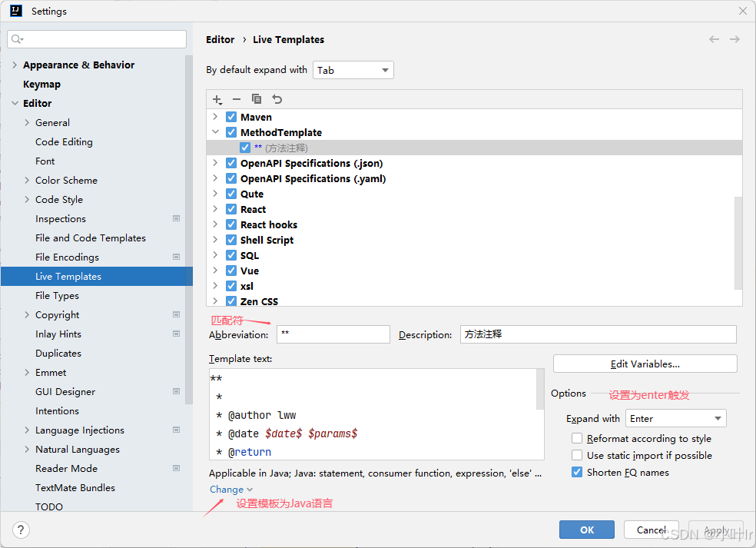Image resolution: width=756 pixels, height=548 pixels.
Task: Click the settings tree vertical scrollbar
Action: tap(188, 229)
